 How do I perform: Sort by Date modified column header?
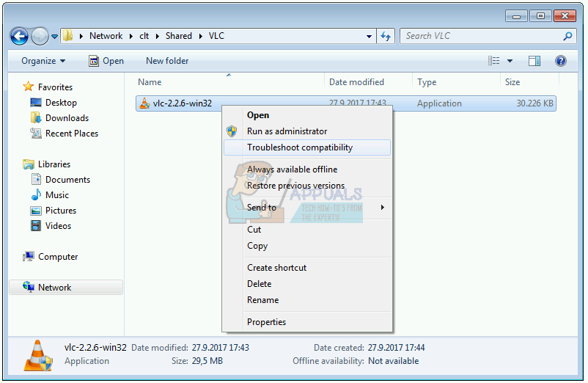[x=356, y=82]
